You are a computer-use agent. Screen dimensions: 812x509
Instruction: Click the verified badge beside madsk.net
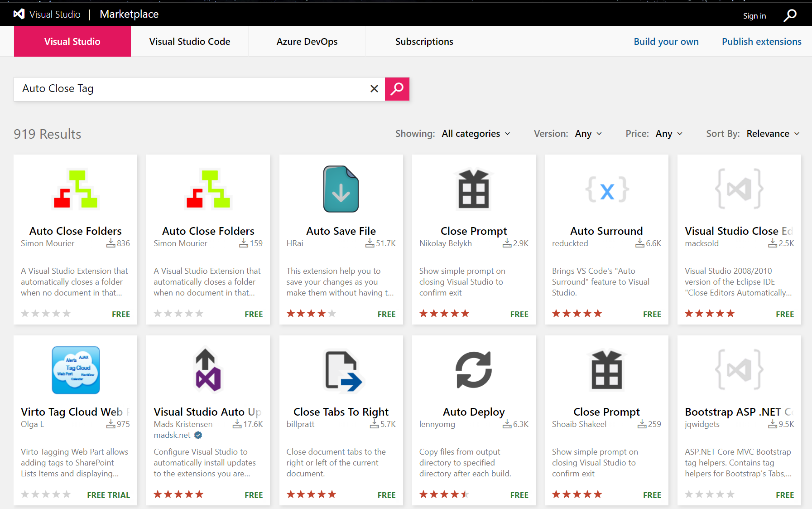tap(198, 435)
